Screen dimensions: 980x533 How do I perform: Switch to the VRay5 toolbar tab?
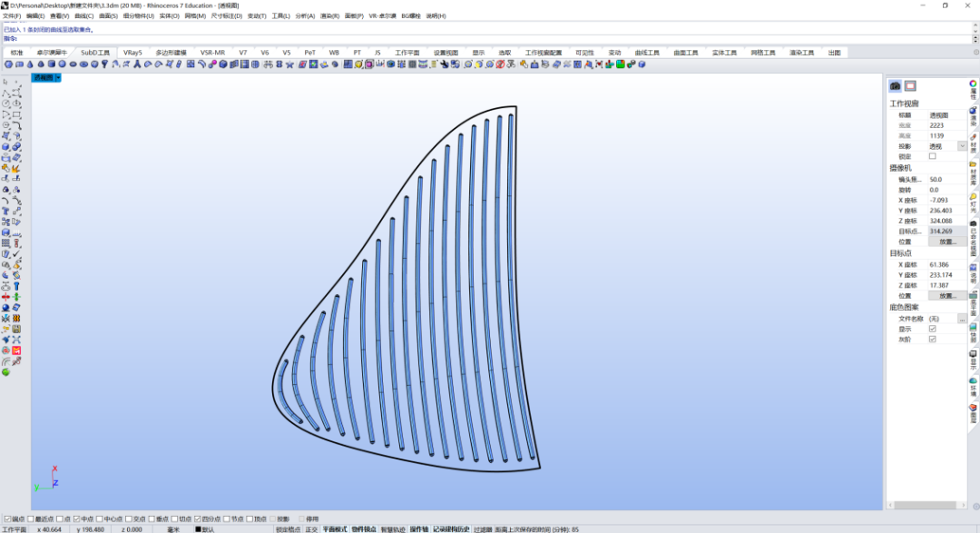click(132, 53)
